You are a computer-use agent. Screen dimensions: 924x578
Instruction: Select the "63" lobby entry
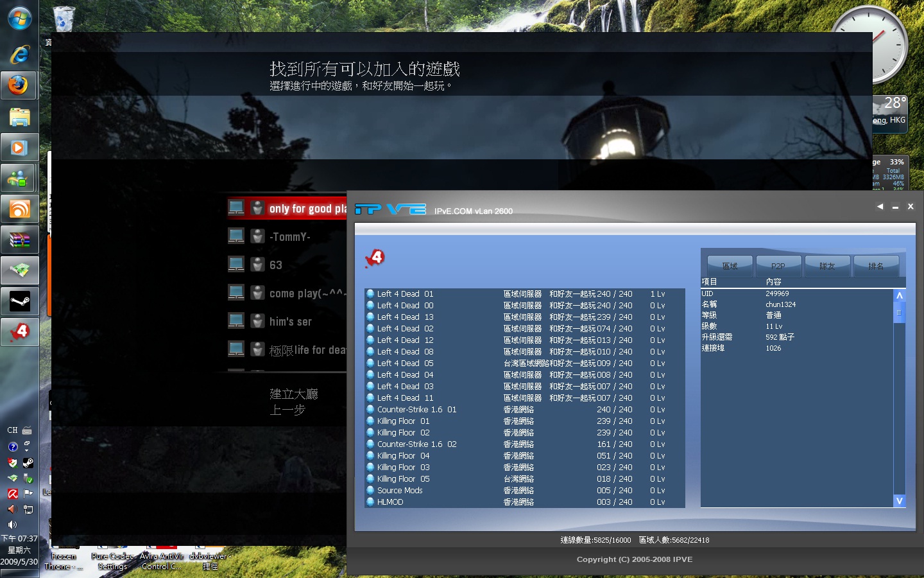pos(287,265)
